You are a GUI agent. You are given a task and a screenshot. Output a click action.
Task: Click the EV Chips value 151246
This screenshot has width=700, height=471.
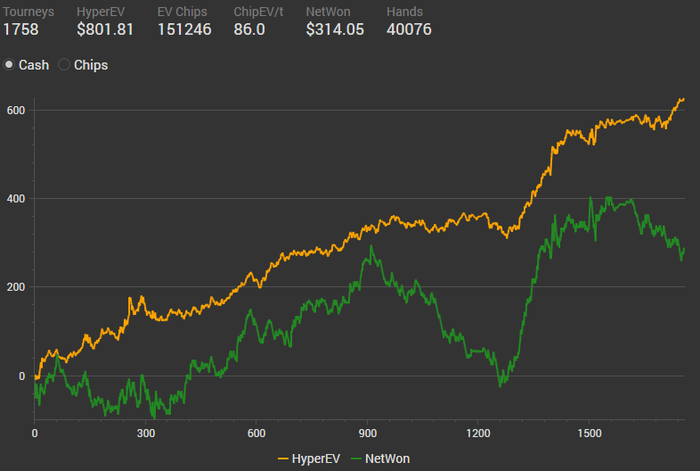[184, 29]
